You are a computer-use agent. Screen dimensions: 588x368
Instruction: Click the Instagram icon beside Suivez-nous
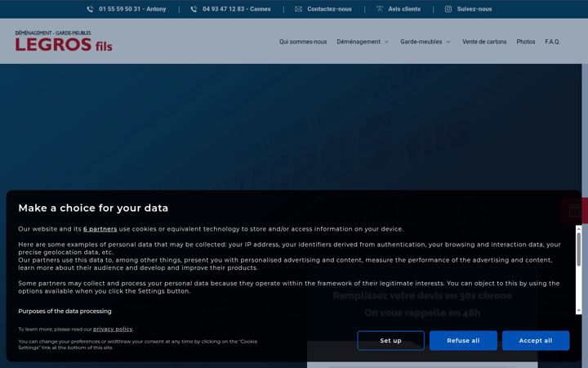pyautogui.click(x=448, y=9)
